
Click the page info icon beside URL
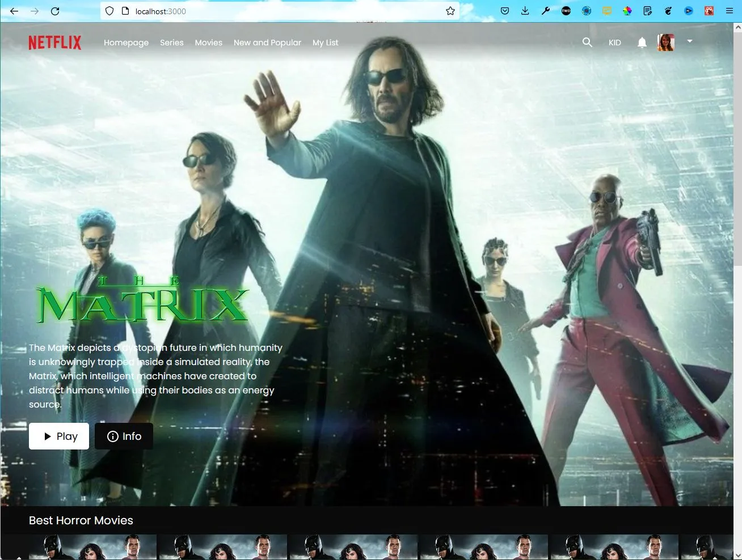point(125,11)
